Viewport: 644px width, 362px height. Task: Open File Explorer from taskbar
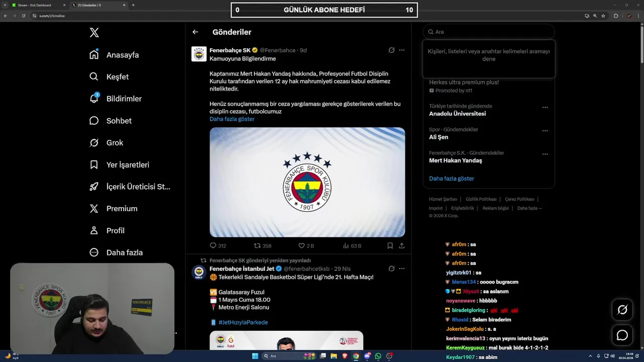tap(334, 356)
